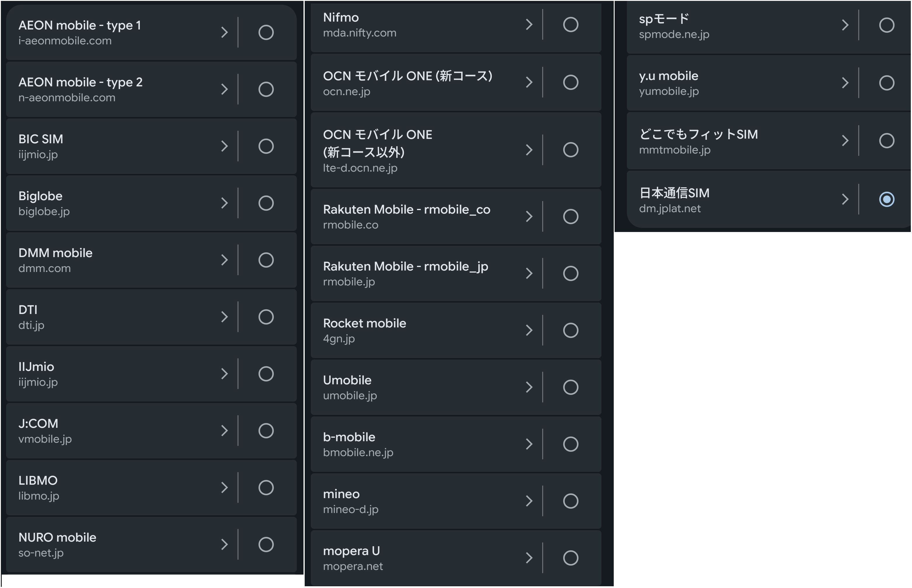Image resolution: width=912 pixels, height=588 pixels.
Task: Open details chevron for 日本通信SIM
Action: pyautogui.click(x=845, y=199)
